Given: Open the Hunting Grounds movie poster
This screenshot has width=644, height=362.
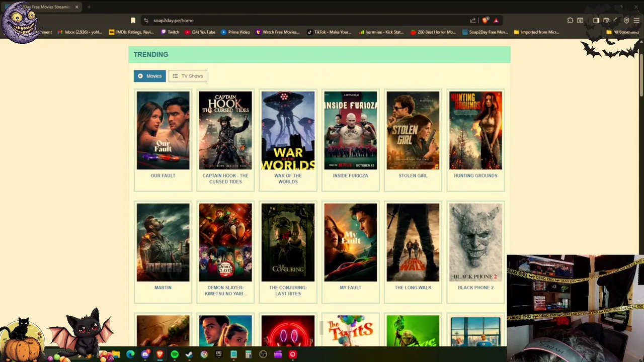Looking at the screenshot, I should 475,131.
